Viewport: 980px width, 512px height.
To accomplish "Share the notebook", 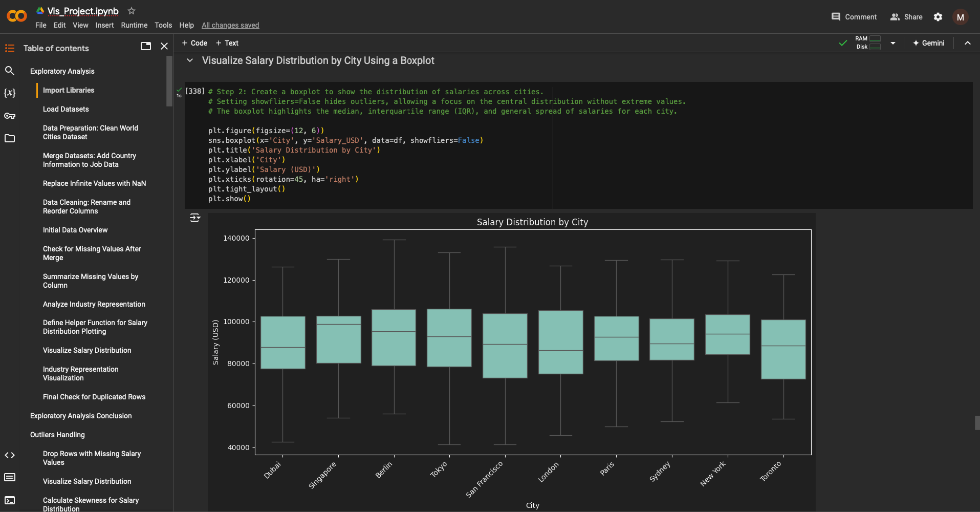I will (x=906, y=17).
